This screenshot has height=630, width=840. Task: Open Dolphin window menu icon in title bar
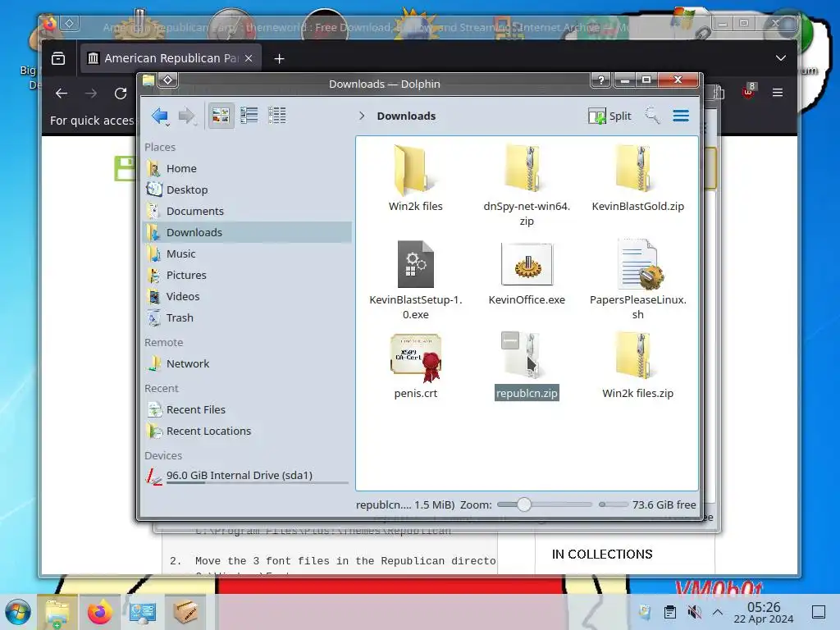[x=167, y=80]
